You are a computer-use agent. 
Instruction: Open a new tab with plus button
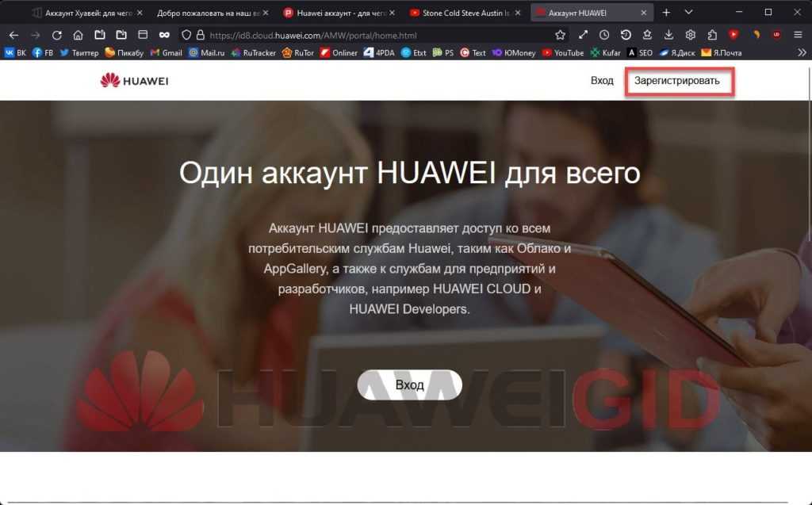(x=666, y=13)
